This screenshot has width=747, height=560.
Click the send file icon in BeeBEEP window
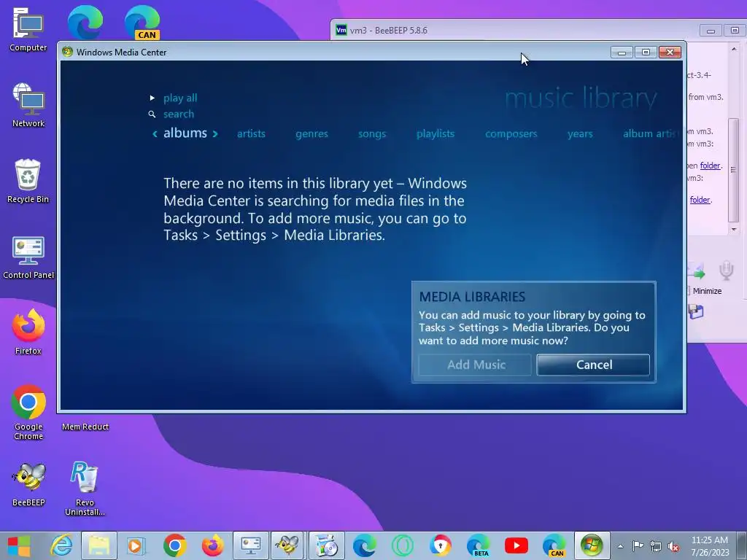(696, 271)
